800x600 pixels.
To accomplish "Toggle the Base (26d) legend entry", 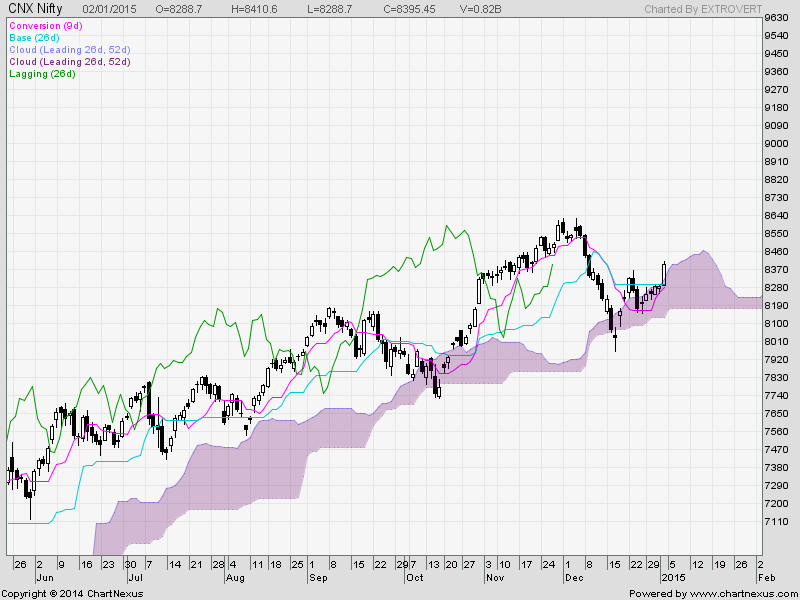I will 36,37.
